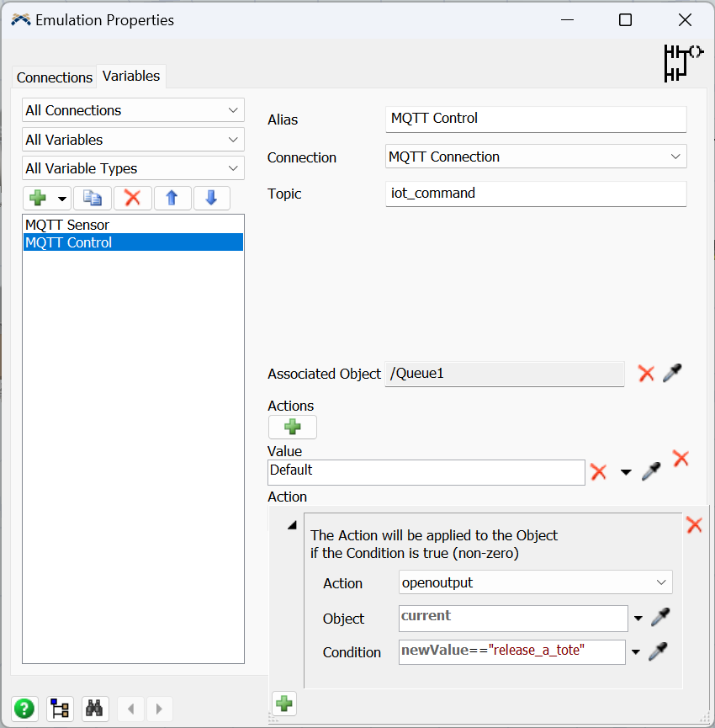
Task: Open the openoutput Action dropdown
Action: 536,582
